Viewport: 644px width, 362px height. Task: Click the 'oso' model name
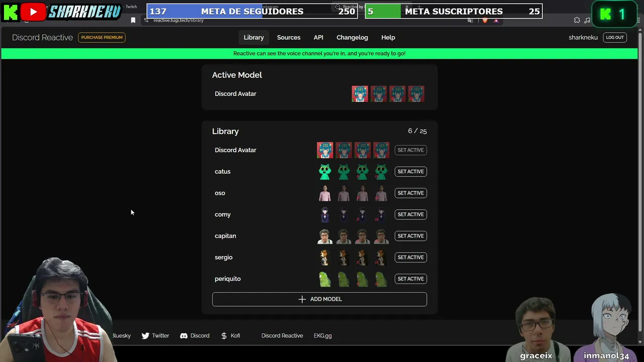(x=220, y=193)
